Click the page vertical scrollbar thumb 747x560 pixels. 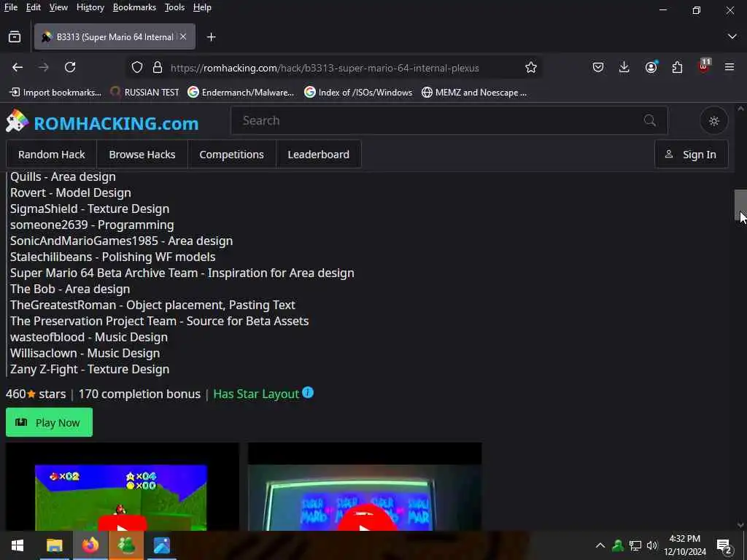pos(740,205)
